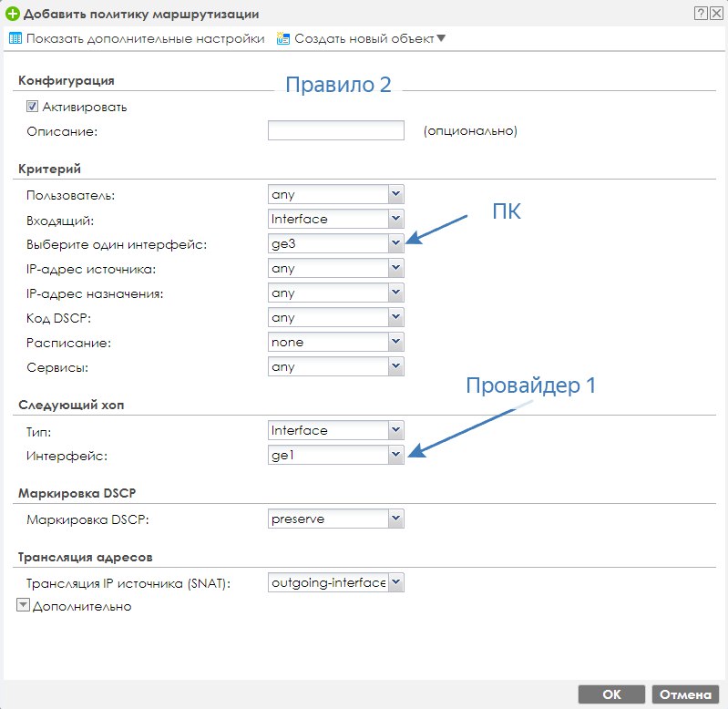Screen dimensions: 728x709
Task: Open the Код DSCP dropdown
Action: tap(335, 317)
